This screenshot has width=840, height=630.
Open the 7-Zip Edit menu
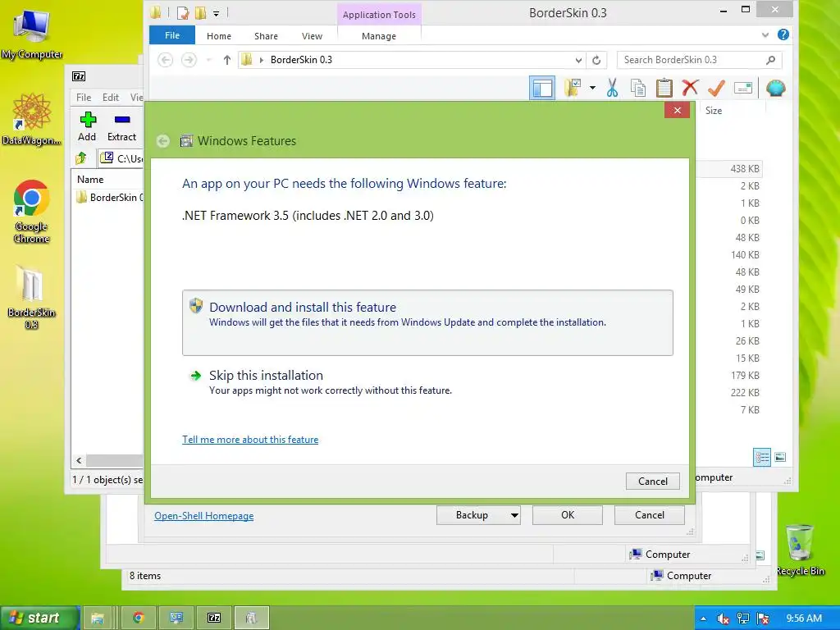111,98
